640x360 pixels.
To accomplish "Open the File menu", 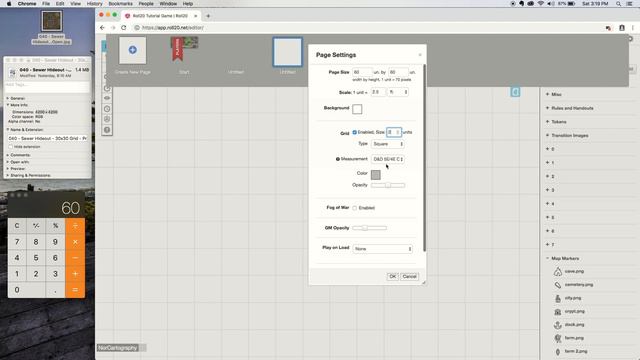I will (x=46, y=4).
